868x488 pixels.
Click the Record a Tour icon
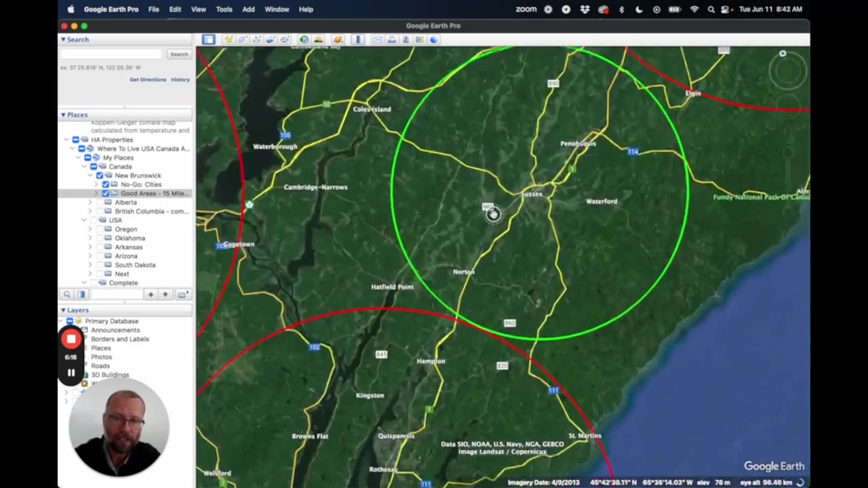click(284, 39)
